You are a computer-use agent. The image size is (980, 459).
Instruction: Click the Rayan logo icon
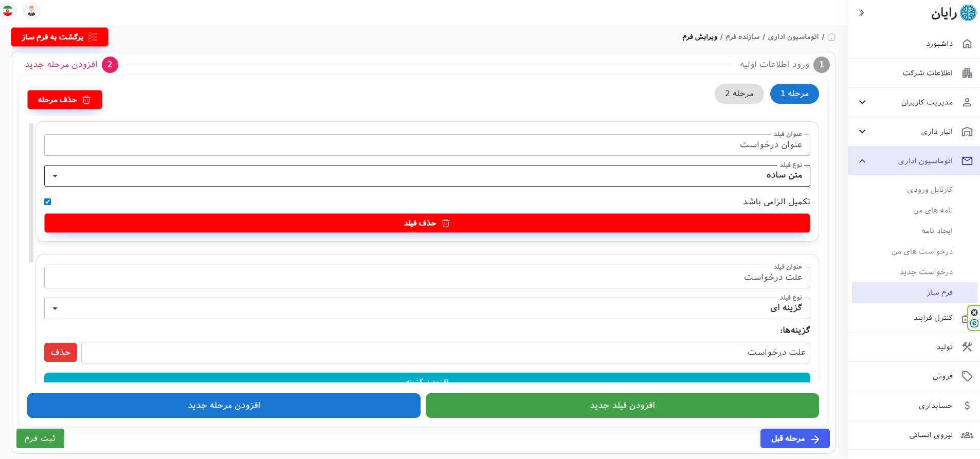click(x=968, y=13)
